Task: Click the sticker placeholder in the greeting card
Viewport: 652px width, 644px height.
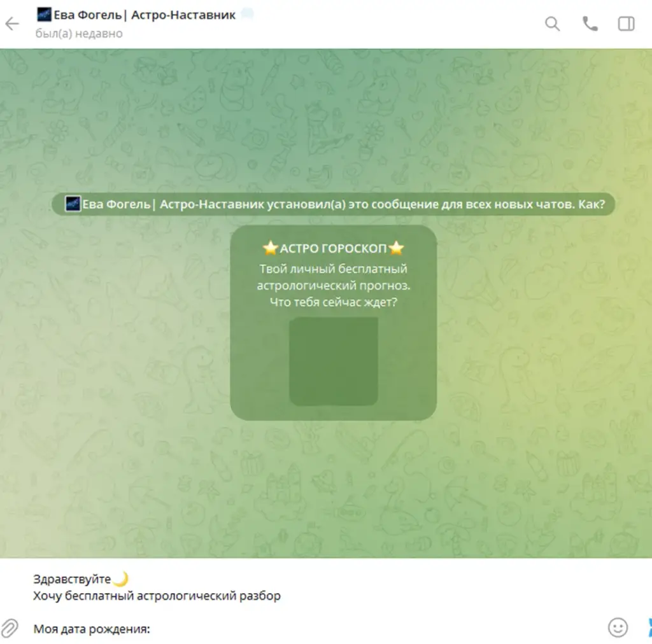Action: pos(334,361)
